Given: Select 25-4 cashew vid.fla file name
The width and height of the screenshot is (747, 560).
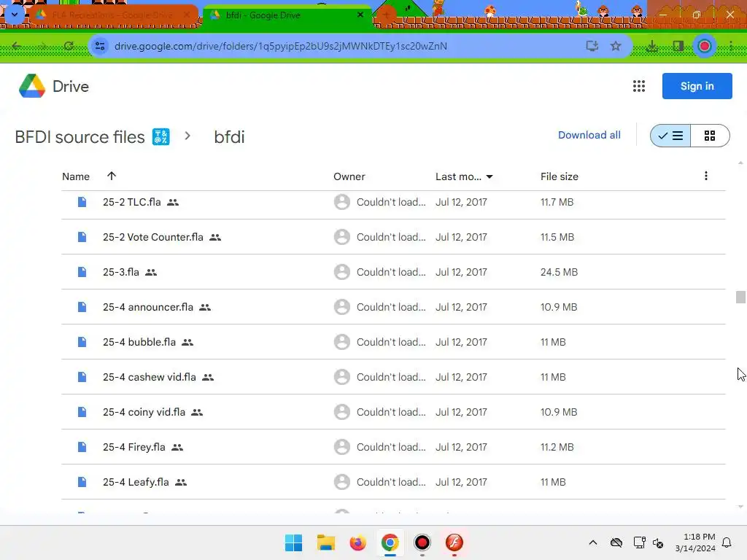Looking at the screenshot, I should click(150, 377).
